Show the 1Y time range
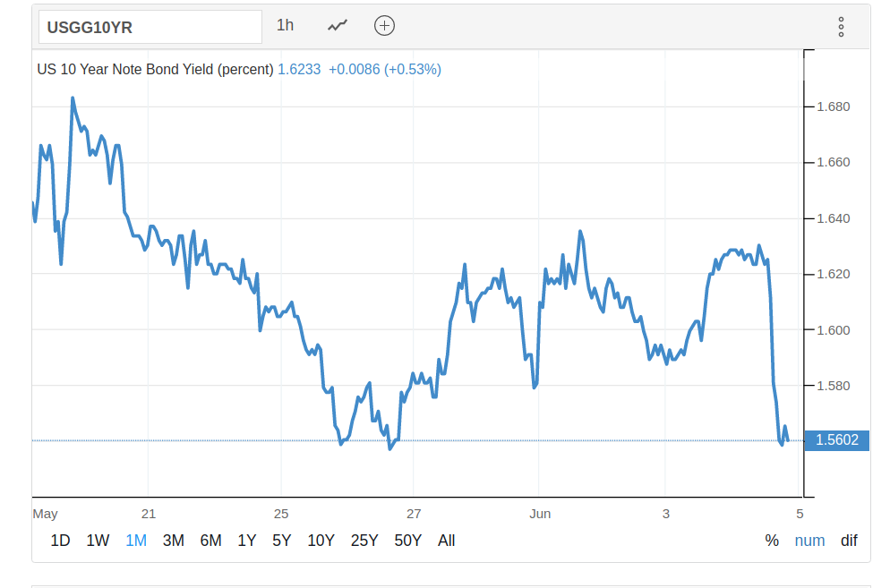The height and width of the screenshot is (588, 890). [x=246, y=541]
